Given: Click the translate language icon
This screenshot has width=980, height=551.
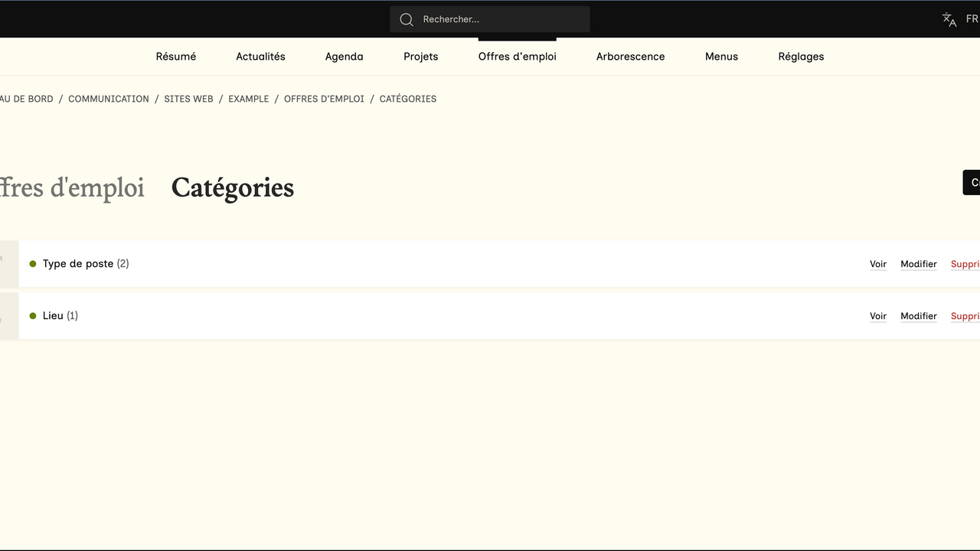Looking at the screenshot, I should click(x=949, y=20).
